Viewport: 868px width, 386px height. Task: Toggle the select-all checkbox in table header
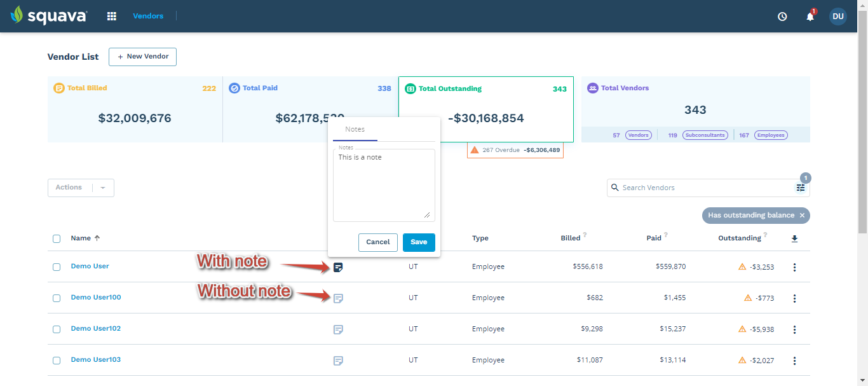coord(57,239)
